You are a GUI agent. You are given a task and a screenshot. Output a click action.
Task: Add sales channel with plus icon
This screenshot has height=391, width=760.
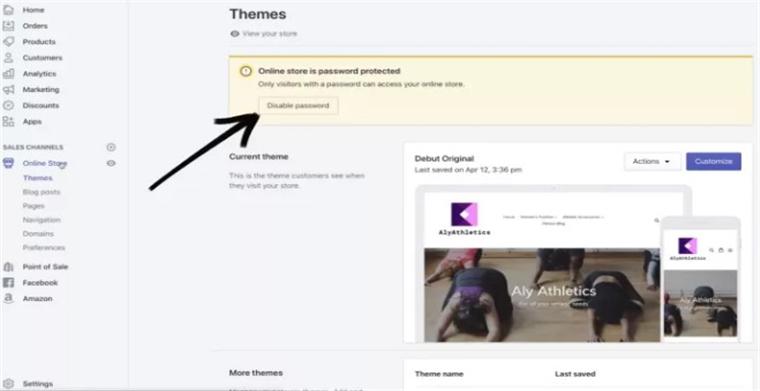click(x=111, y=147)
